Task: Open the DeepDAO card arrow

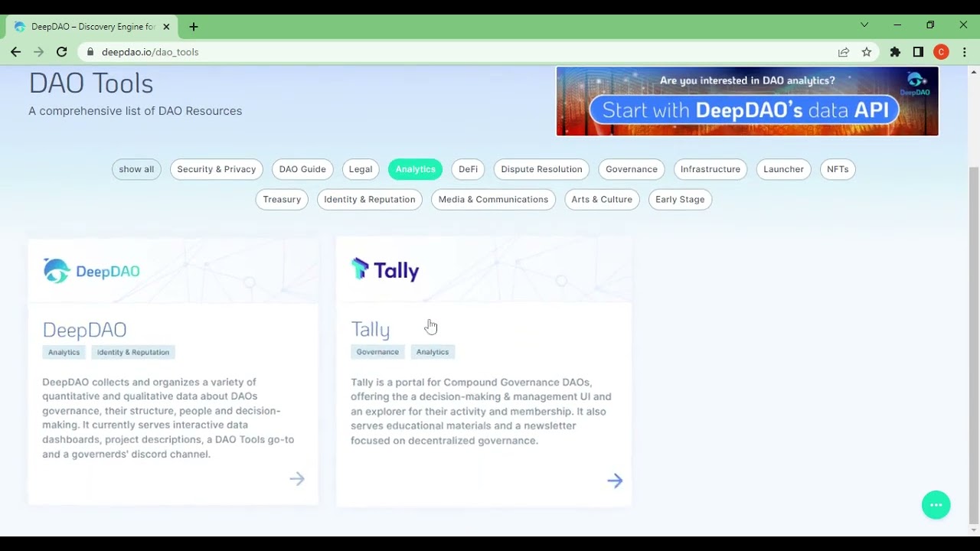Action: click(297, 479)
